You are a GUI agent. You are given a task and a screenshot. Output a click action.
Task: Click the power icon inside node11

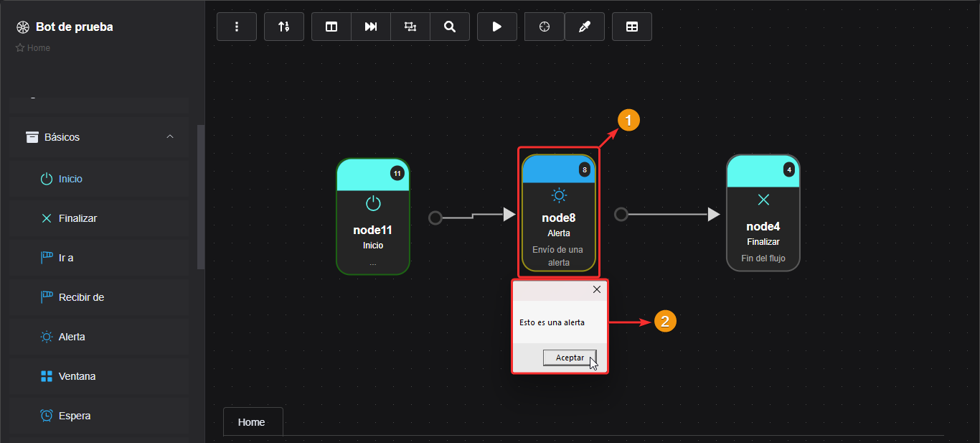[x=373, y=203]
